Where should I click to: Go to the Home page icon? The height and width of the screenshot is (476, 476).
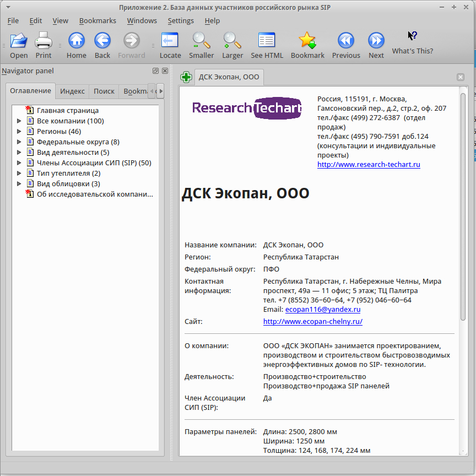click(77, 41)
